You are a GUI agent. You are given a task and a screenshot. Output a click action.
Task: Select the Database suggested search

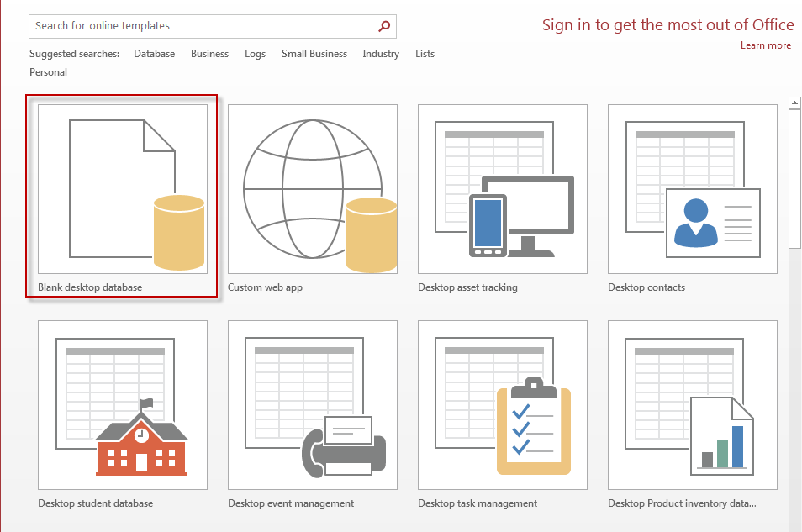point(154,54)
